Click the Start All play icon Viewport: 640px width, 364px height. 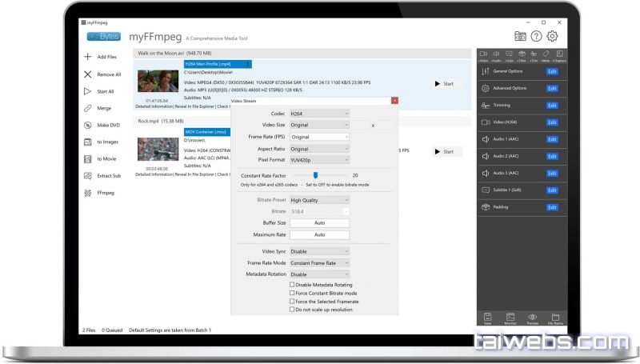coord(87,91)
